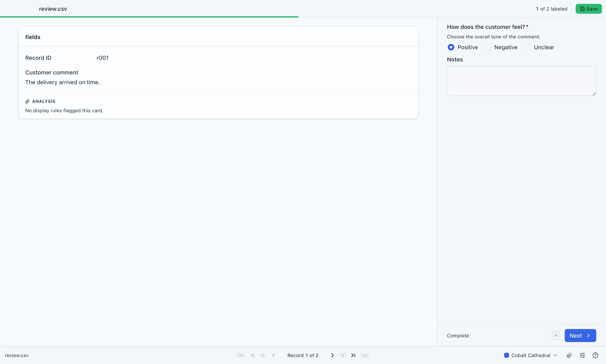
Task: Go to previous record chevron
Action: (274, 355)
